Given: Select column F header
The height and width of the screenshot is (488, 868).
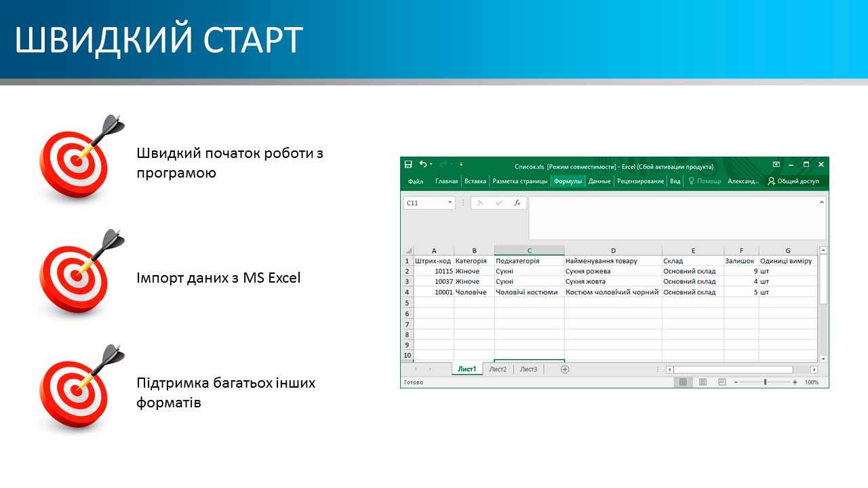Looking at the screenshot, I should tap(741, 251).
